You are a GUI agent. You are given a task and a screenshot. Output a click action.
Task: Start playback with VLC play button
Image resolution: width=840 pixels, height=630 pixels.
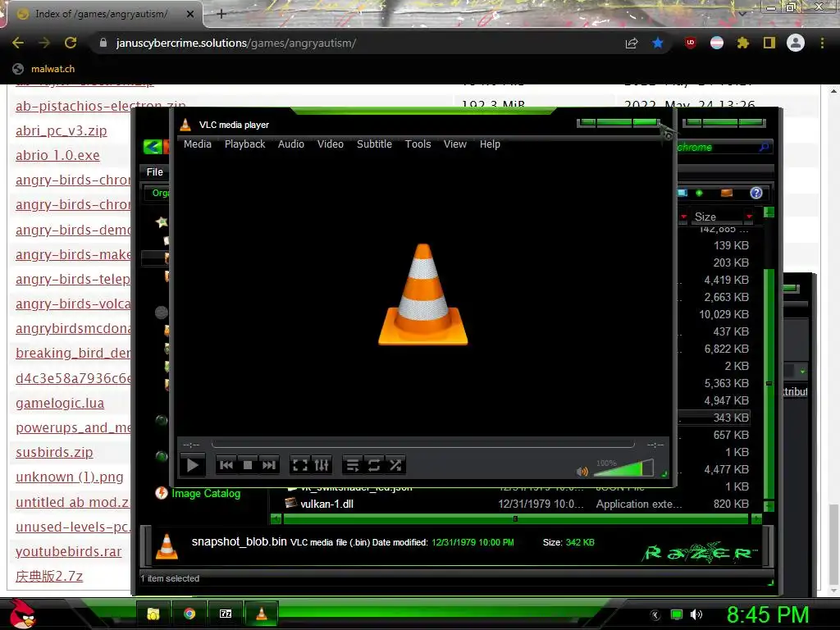(192, 465)
